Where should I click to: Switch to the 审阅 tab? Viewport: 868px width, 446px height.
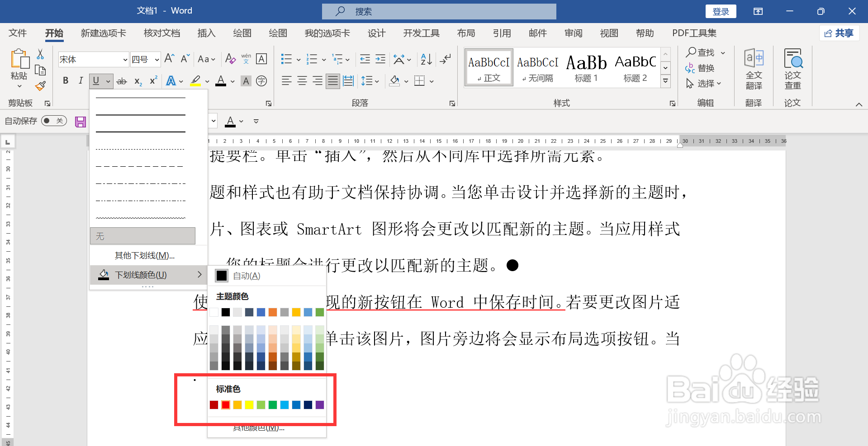(573, 33)
